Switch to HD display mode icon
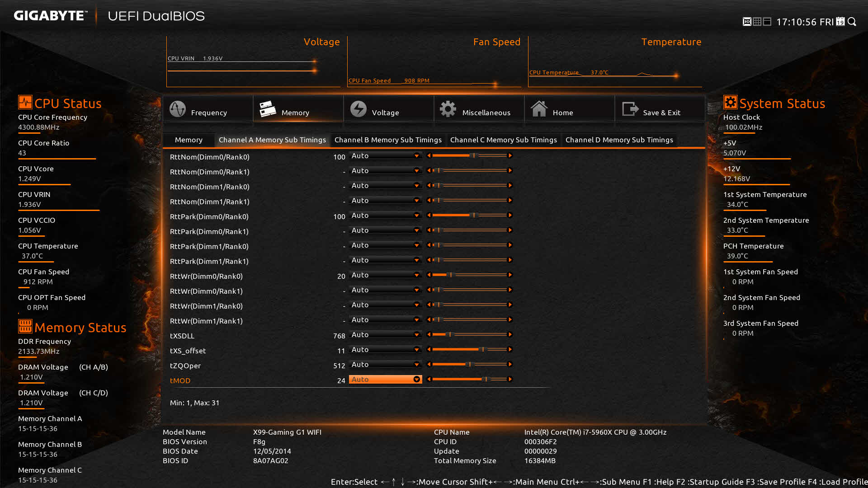Viewport: 868px width, 488px height. (747, 22)
